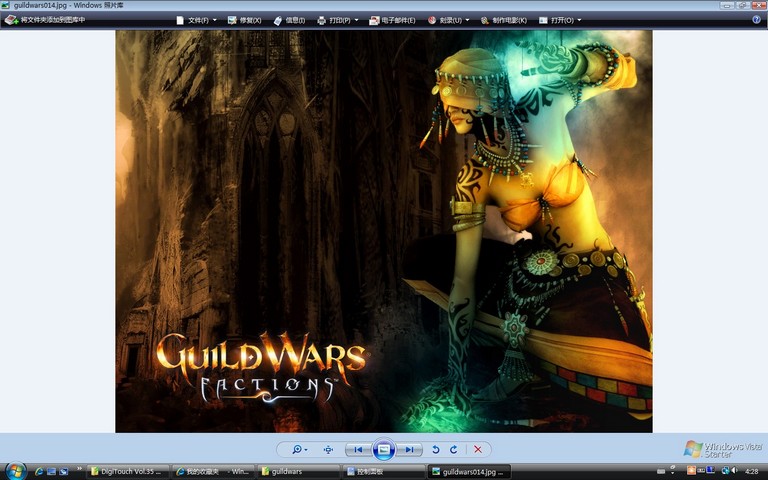Click the Guild Wars wallpaper image
Image resolution: width=768 pixels, height=480 pixels.
point(384,231)
